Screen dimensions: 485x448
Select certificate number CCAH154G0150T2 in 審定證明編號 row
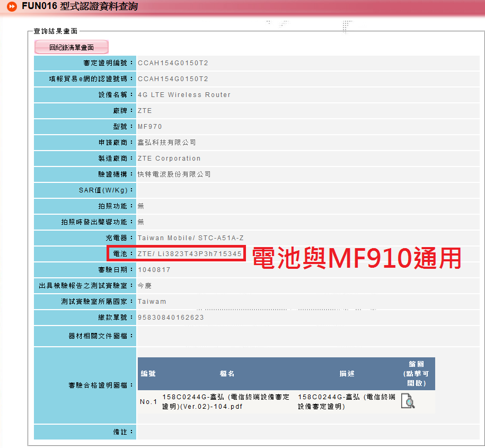(x=173, y=63)
